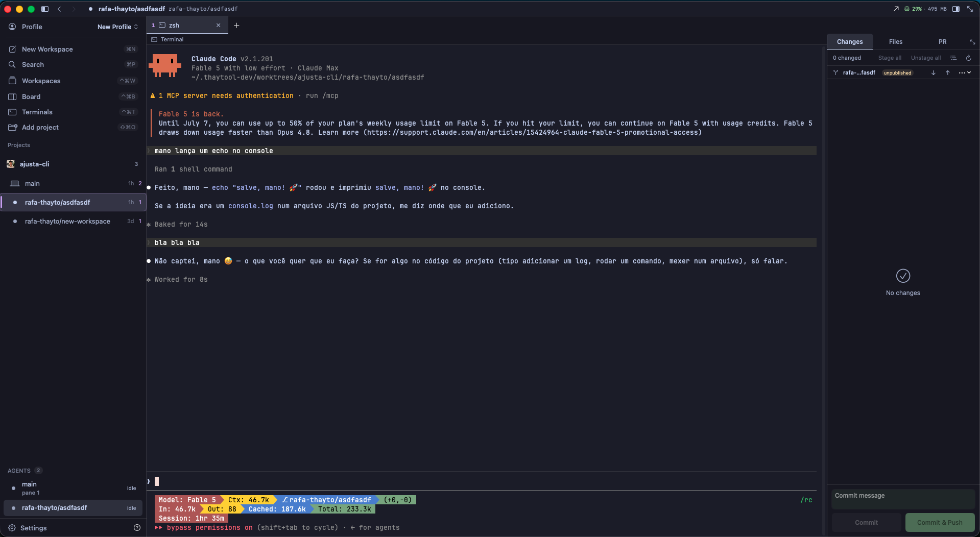Click the /rc indicator text

(806, 500)
